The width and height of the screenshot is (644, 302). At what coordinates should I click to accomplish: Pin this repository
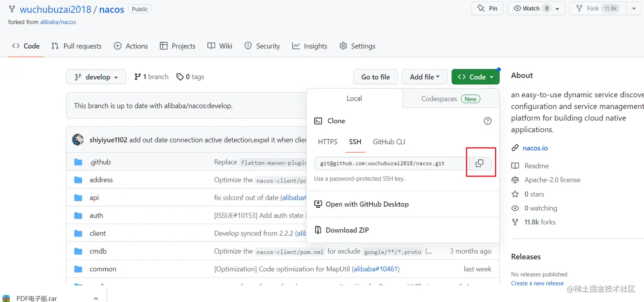coord(487,9)
